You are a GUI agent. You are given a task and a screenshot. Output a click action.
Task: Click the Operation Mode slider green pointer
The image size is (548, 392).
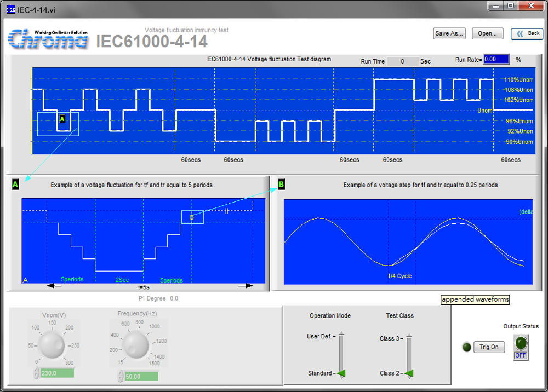[x=341, y=373]
